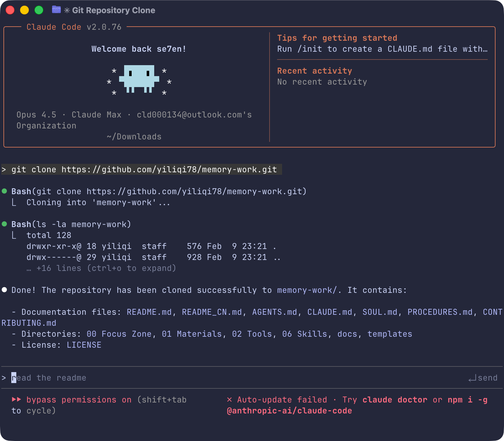Viewport: 504px width, 441px height.
Task: Open the 'docs' directory link
Action: click(x=347, y=334)
